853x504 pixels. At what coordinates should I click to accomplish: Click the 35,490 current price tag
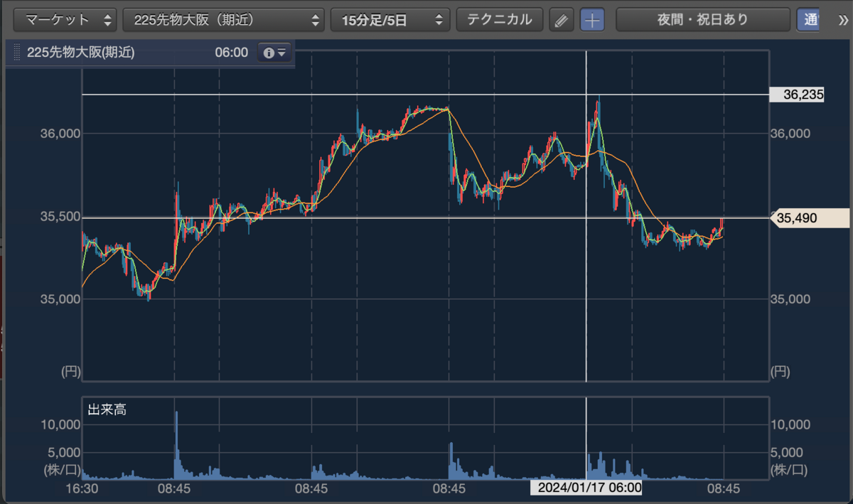tap(810, 219)
